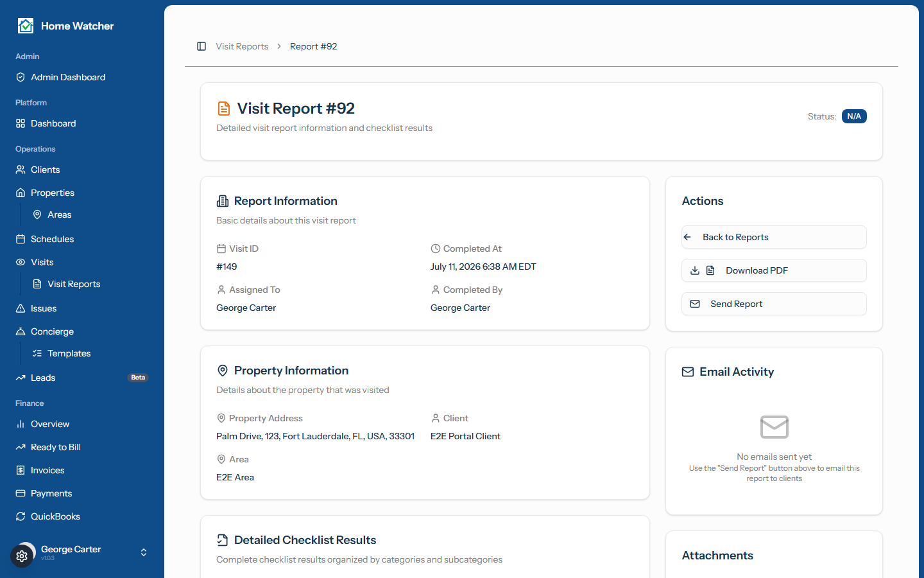The height and width of the screenshot is (578, 924).
Task: Click the Detailed Checklist Results heading
Action: (x=305, y=540)
